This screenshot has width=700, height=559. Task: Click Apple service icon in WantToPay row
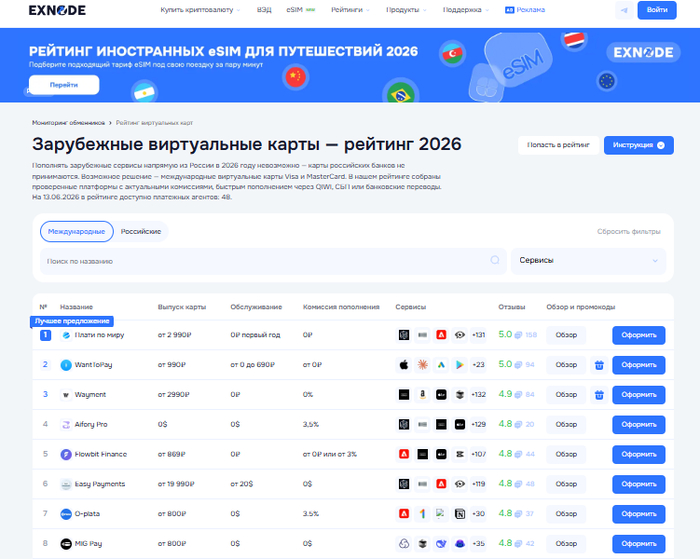pos(404,365)
